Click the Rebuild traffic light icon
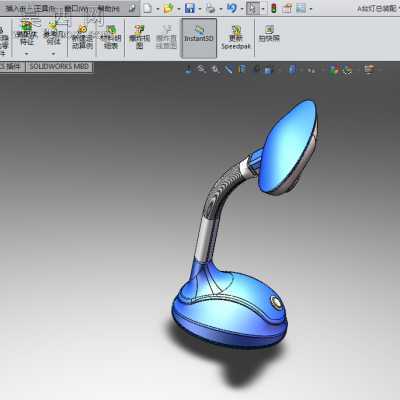Viewport: 400px width, 400px height. click(274, 8)
